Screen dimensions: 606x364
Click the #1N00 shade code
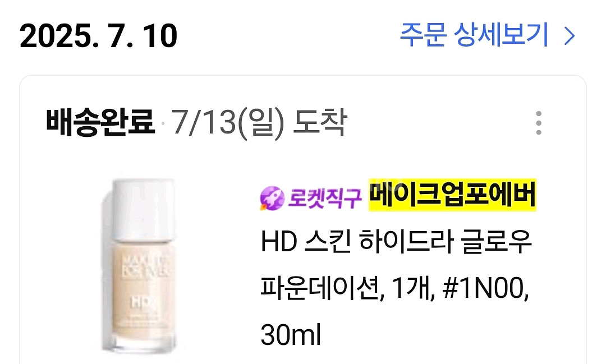point(485,289)
